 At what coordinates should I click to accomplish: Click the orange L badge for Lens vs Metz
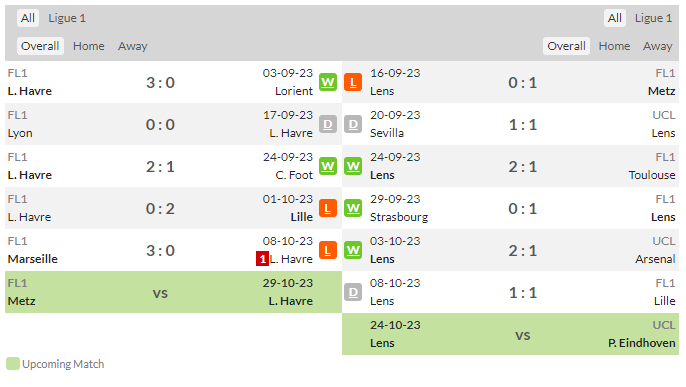pyautogui.click(x=353, y=82)
